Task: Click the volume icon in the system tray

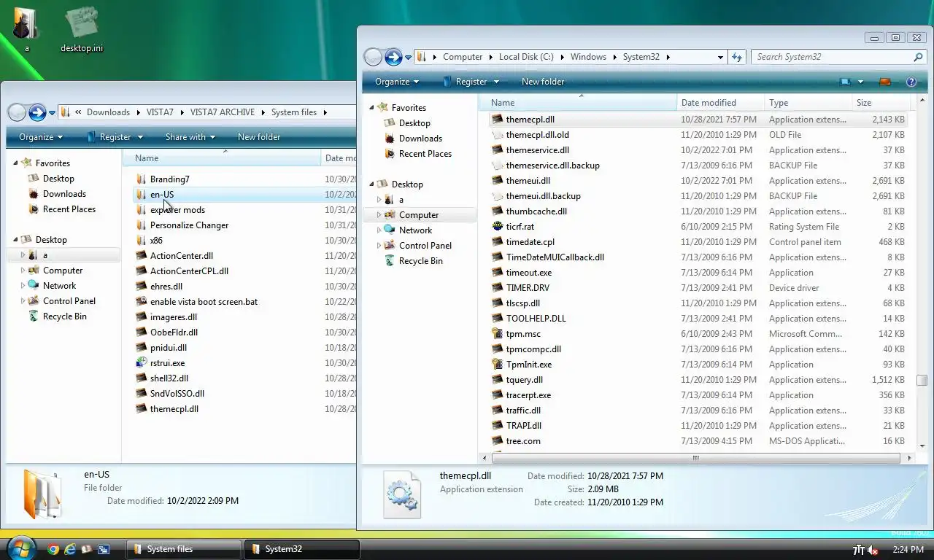Action: coord(873,550)
